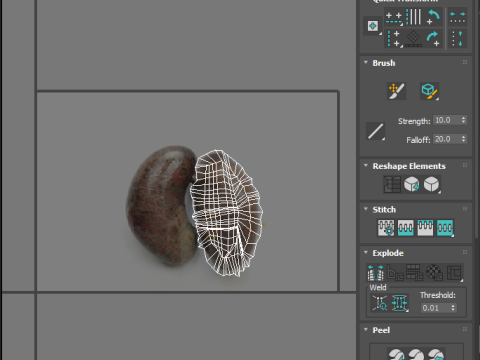Click the Brush rollout grip handle
This screenshot has width=480, height=360.
coord(465,62)
